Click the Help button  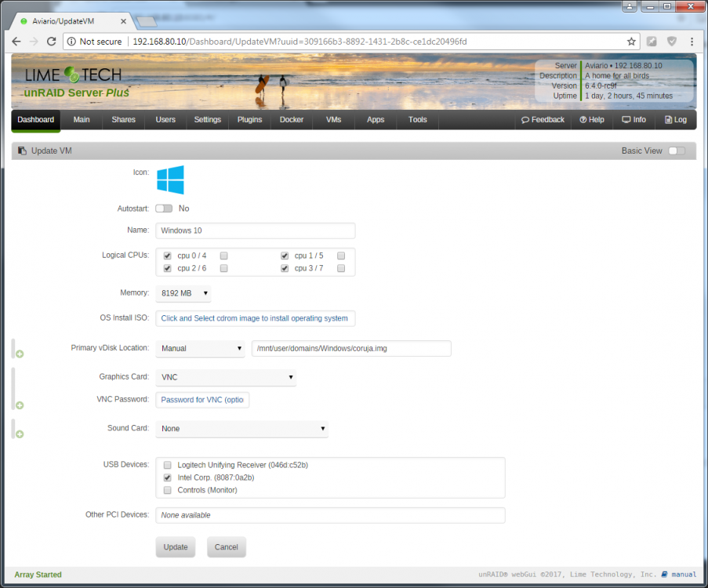(592, 120)
